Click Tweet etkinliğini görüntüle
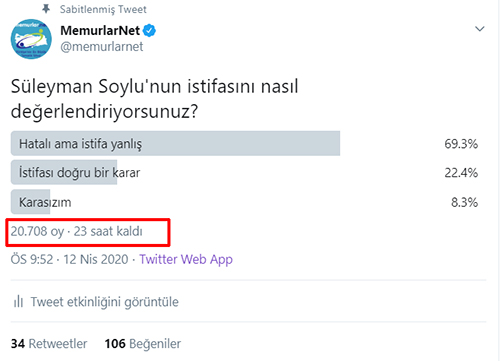Viewport: 500px width, 361px height. point(105,302)
